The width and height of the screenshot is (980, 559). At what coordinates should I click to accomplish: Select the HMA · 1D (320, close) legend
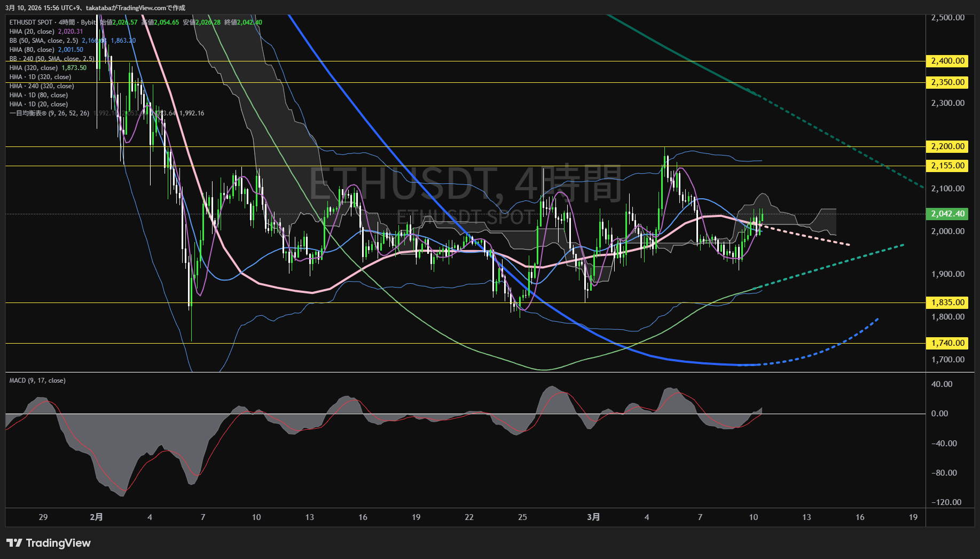pos(40,77)
